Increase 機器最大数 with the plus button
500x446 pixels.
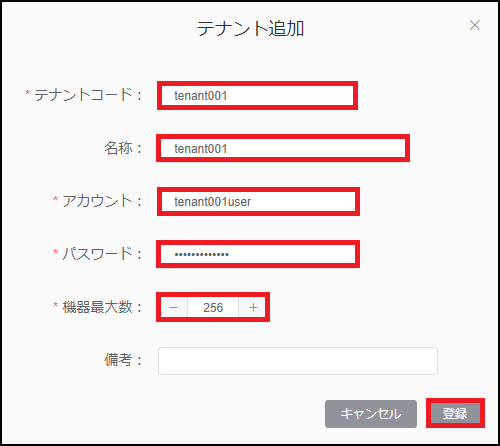[252, 307]
